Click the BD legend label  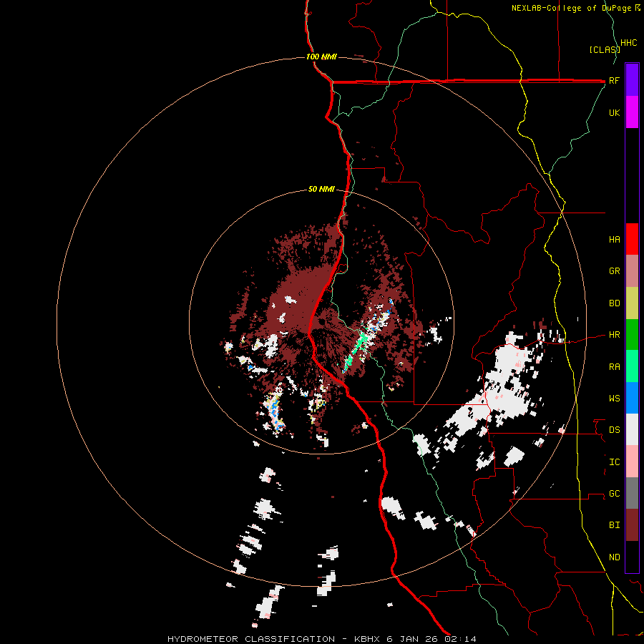pos(614,303)
